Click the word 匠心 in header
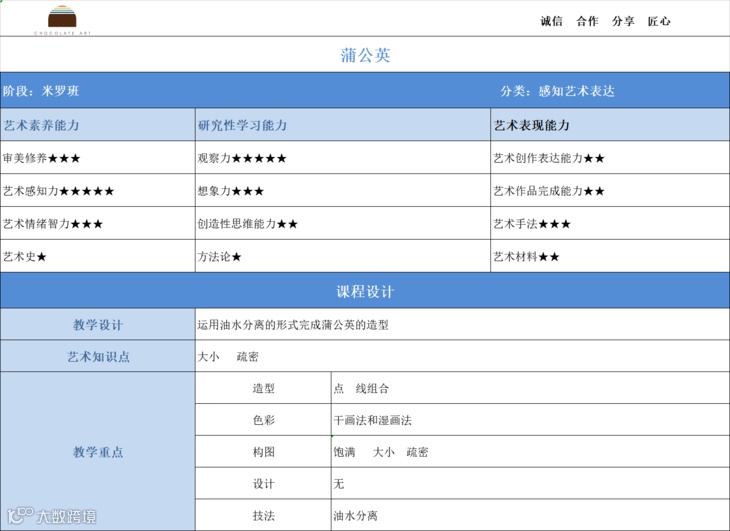The height and width of the screenshot is (531, 730). 659,21
